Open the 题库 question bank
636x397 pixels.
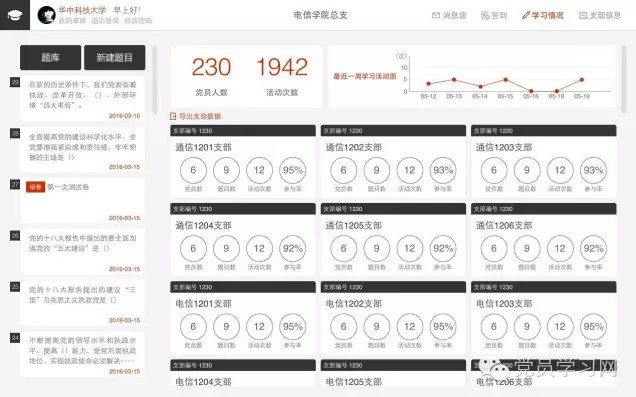coord(50,58)
